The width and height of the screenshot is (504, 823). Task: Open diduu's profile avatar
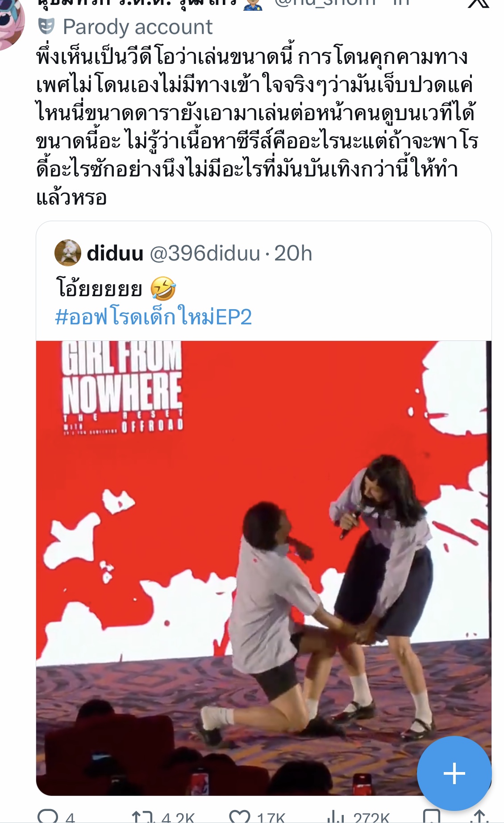pyautogui.click(x=68, y=253)
